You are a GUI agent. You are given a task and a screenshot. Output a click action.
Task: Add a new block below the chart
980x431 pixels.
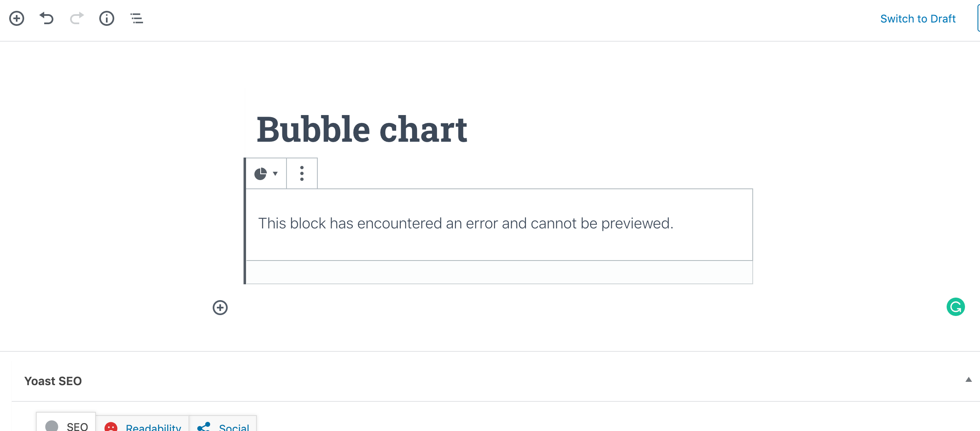[220, 308]
